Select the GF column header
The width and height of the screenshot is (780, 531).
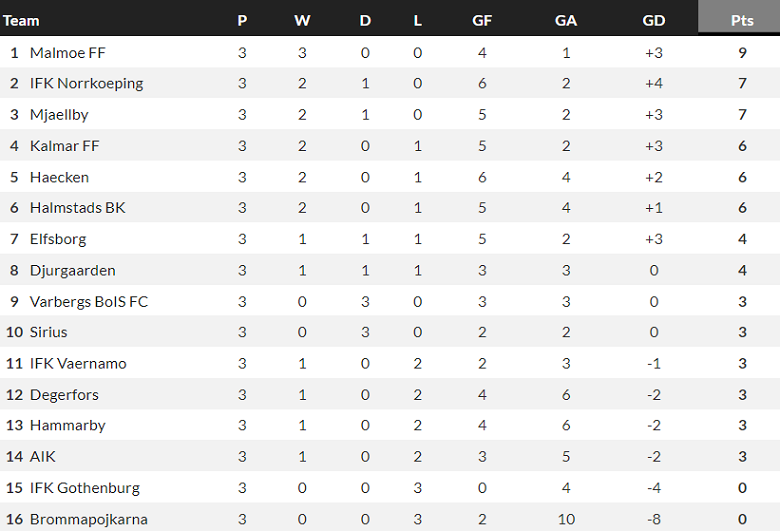[x=482, y=20]
